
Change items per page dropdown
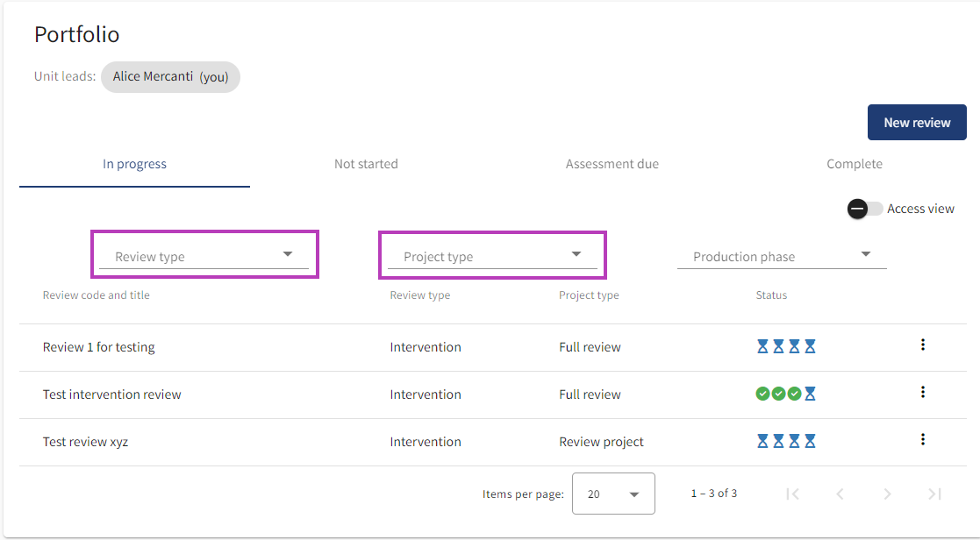pyautogui.click(x=613, y=494)
